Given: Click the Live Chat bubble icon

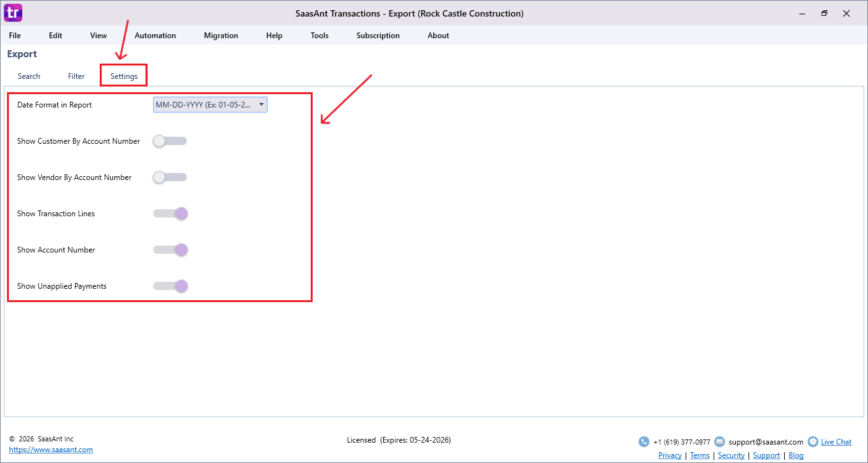Looking at the screenshot, I should [813, 441].
